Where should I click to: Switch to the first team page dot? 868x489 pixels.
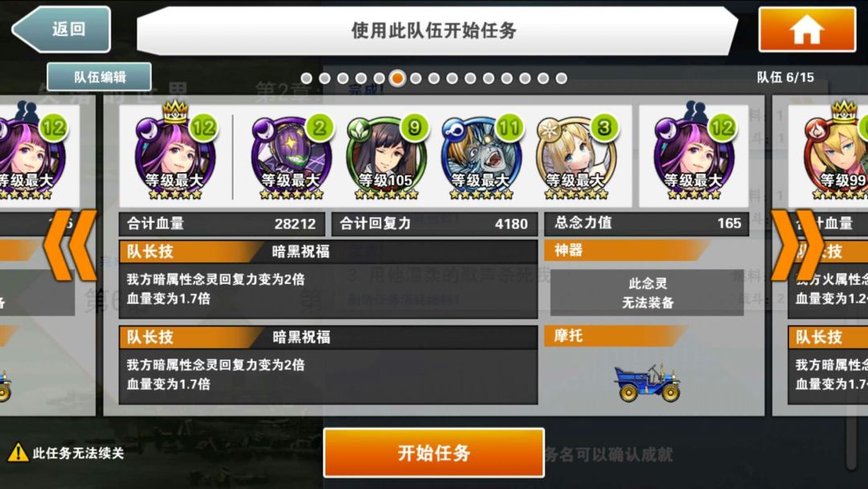(x=307, y=79)
